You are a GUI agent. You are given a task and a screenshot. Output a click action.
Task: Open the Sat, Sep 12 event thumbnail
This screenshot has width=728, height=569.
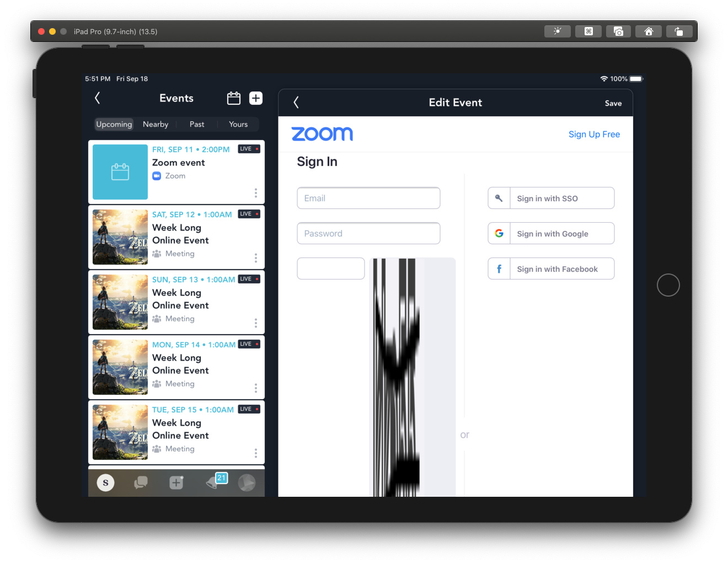(x=120, y=237)
